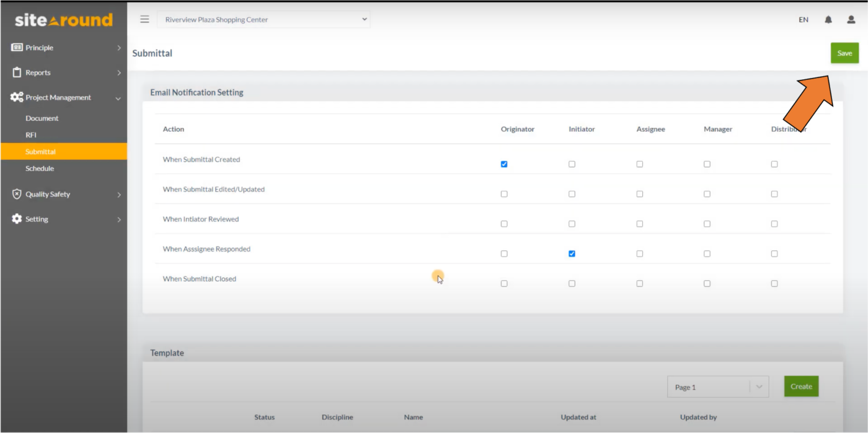Open the hamburger menu icon

tap(144, 19)
